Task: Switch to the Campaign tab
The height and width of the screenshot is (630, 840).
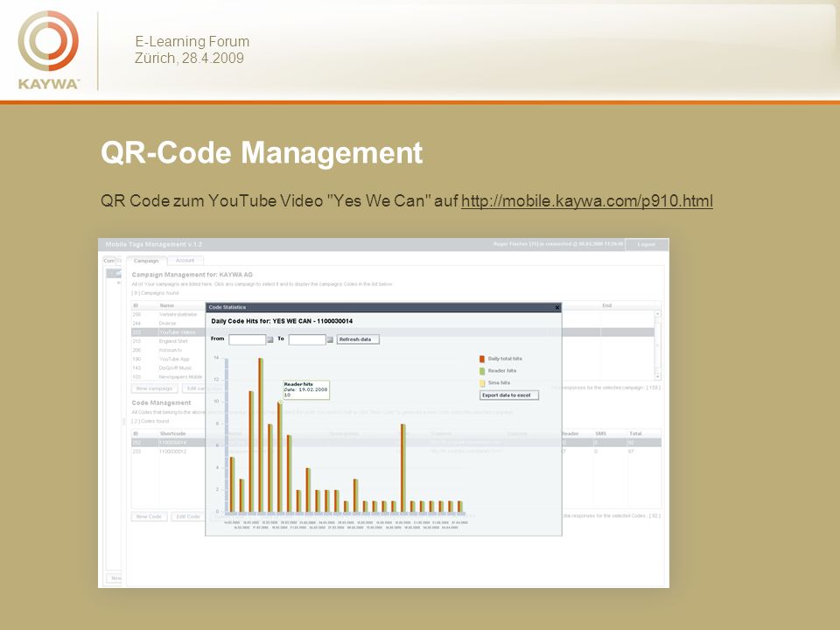Action: tap(146, 261)
